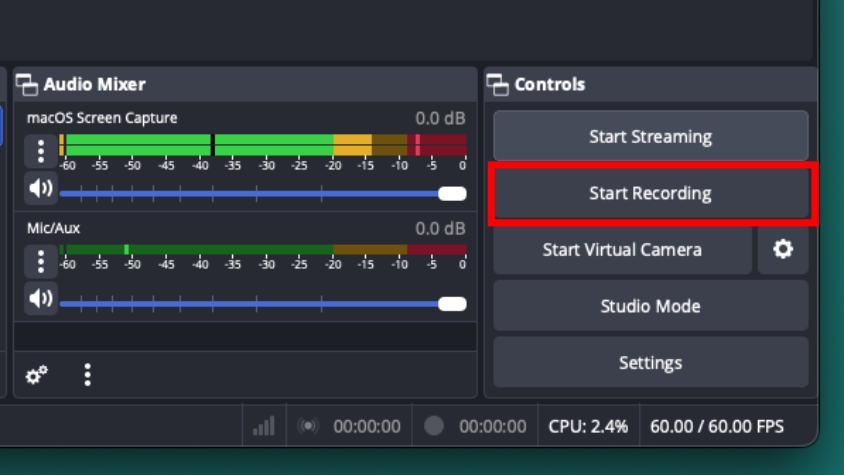Image resolution: width=844 pixels, height=475 pixels.
Task: Mute the Mic/Aux speaker icon
Action: (41, 298)
